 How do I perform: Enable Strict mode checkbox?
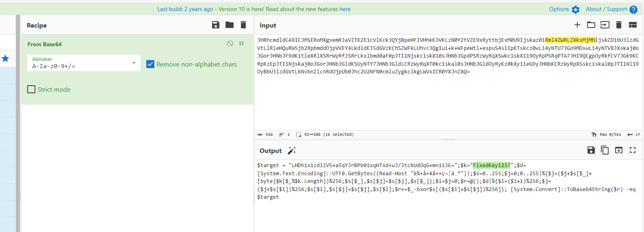[31, 89]
